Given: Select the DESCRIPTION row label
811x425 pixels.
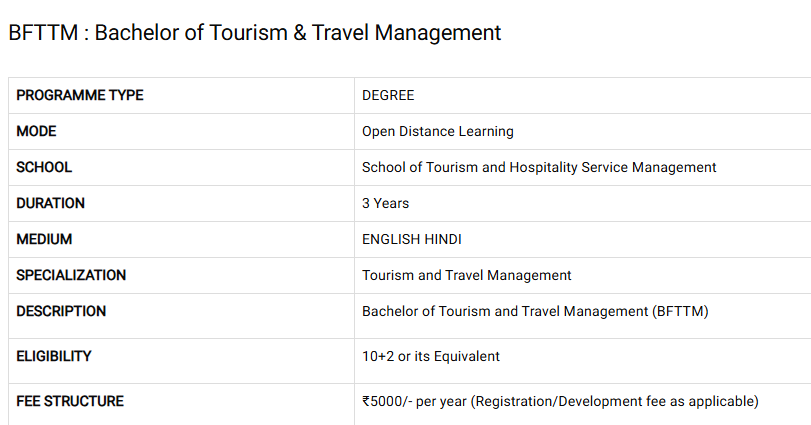Looking at the screenshot, I should pos(61,311).
